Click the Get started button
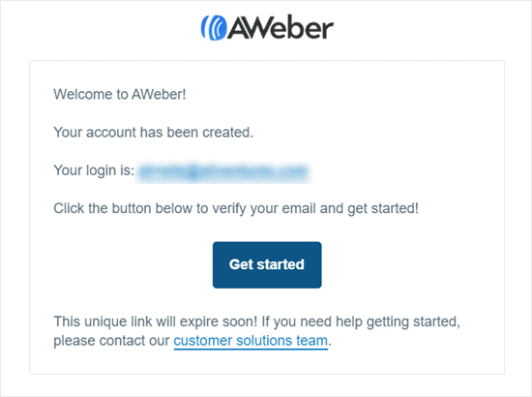 tap(267, 265)
